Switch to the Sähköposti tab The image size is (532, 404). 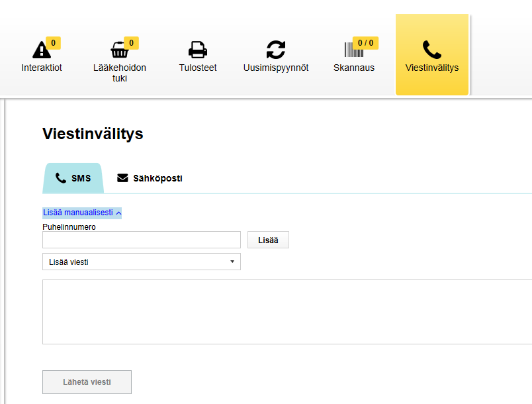click(150, 178)
